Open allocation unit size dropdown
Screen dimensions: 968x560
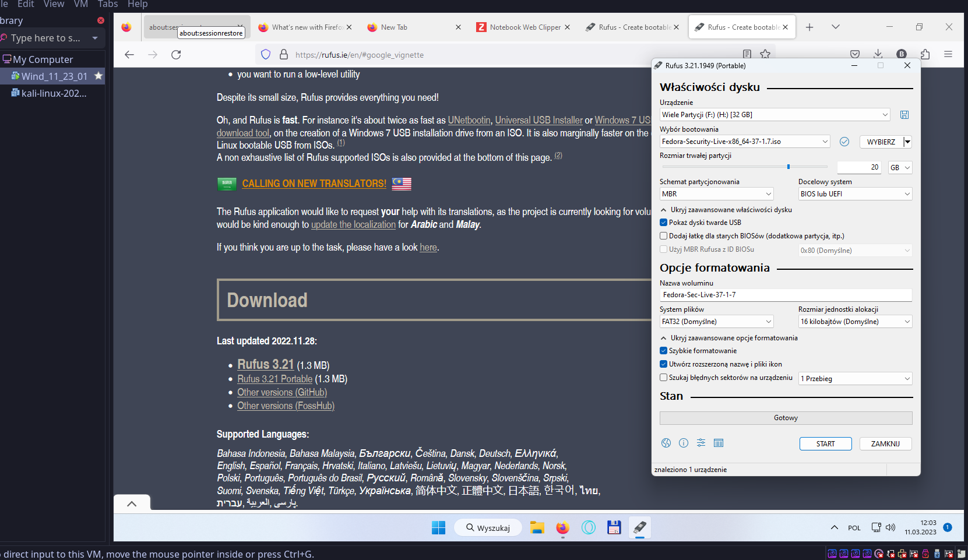coord(855,322)
